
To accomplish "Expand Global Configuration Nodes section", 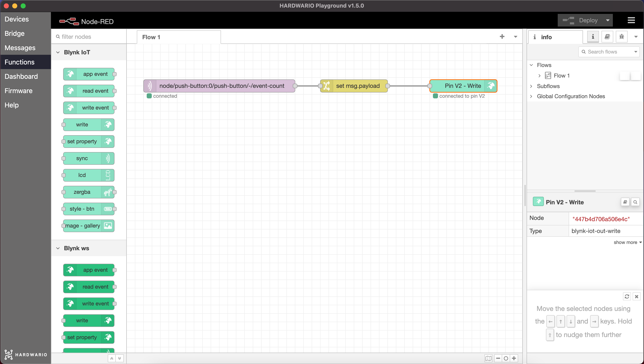I will click(531, 96).
